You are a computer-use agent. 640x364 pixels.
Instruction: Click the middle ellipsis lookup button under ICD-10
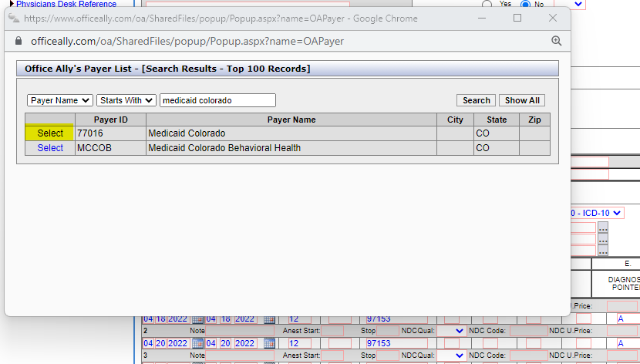(603, 240)
